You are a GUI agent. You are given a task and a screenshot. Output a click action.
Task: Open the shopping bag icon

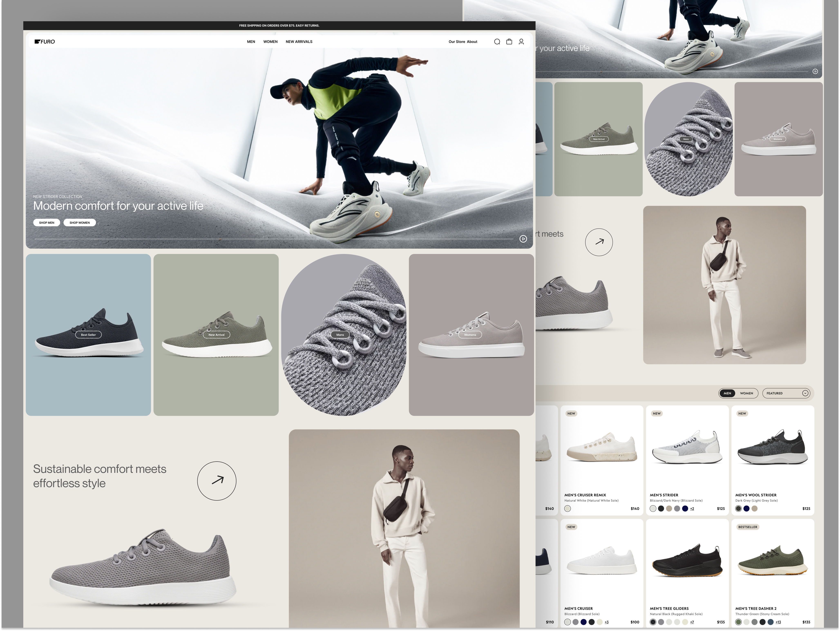(x=509, y=42)
